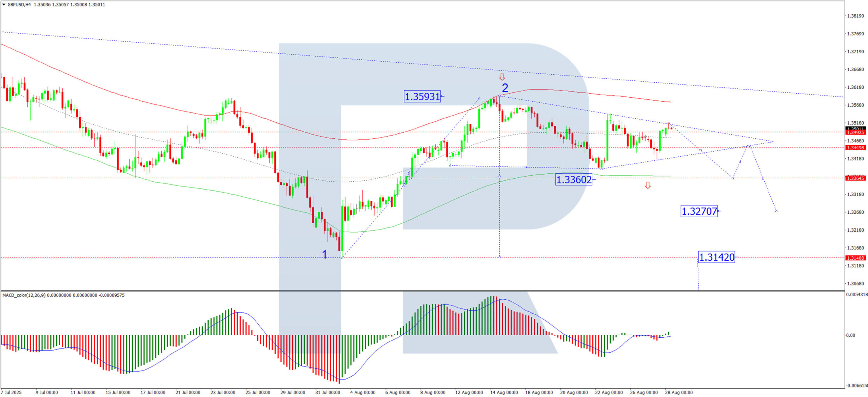Click the red 1.34925 level tag on the price axis
This screenshot has width=868, height=397.
click(x=855, y=133)
